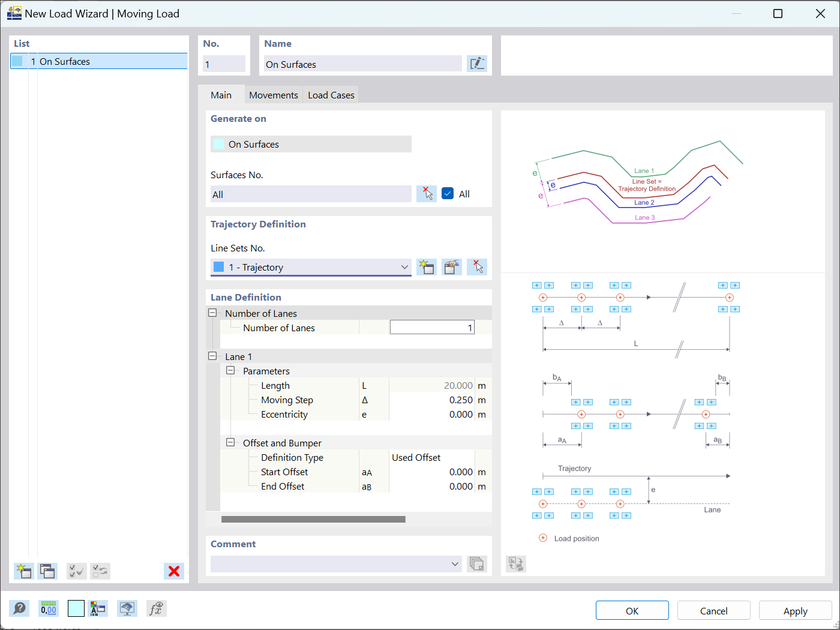The height and width of the screenshot is (630, 840).
Task: Switch to the Movements tab
Action: [274, 95]
